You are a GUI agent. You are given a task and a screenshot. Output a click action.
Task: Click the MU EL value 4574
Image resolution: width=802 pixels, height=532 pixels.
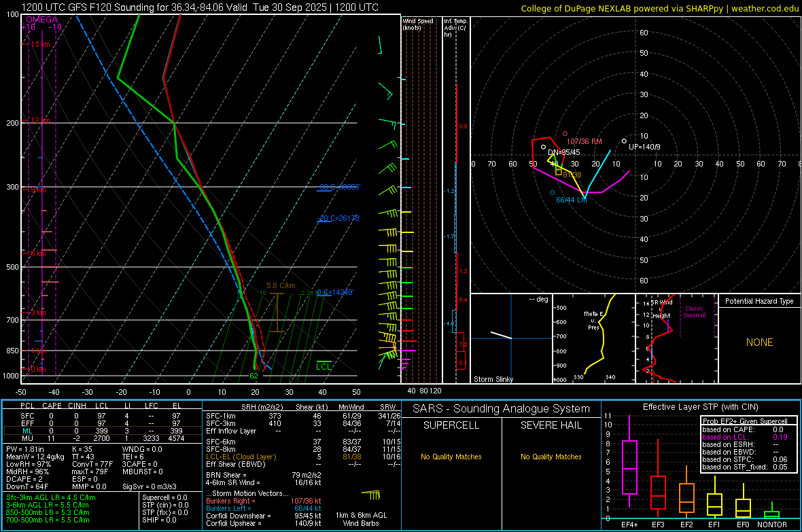point(176,438)
